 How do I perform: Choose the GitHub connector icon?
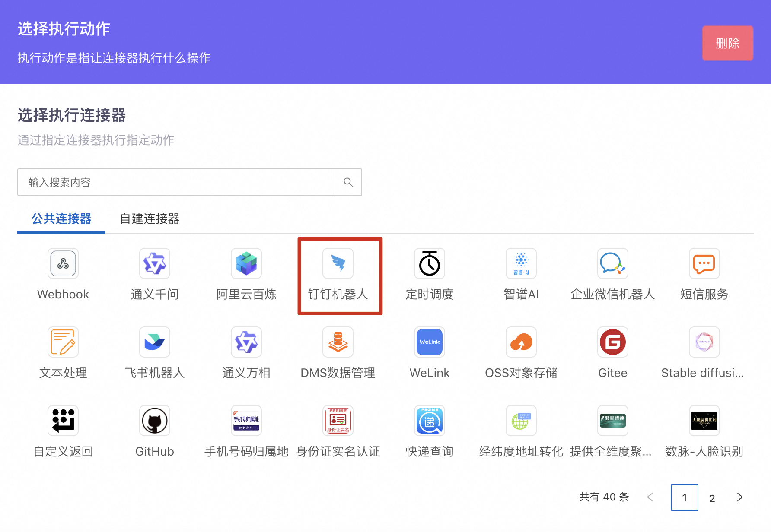pyautogui.click(x=155, y=421)
